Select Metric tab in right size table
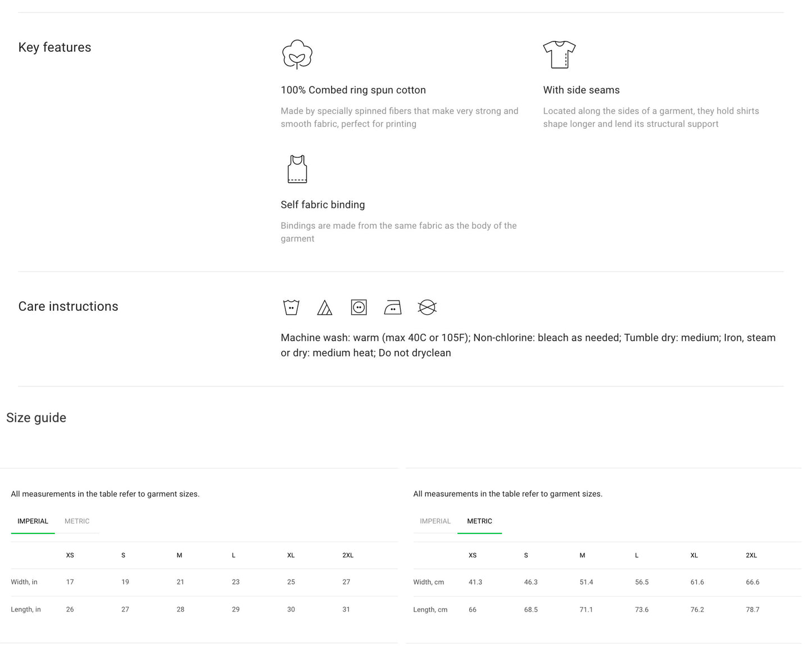The image size is (812, 652). coord(479,521)
